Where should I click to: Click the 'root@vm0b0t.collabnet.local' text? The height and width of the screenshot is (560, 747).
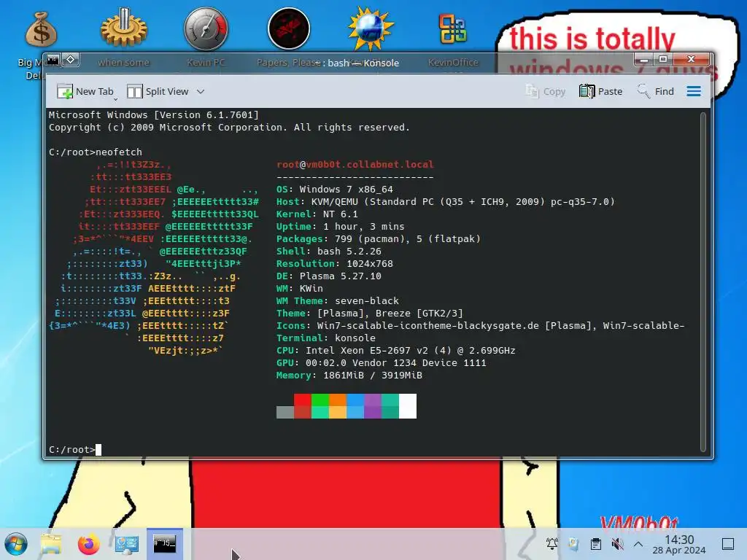pos(355,164)
